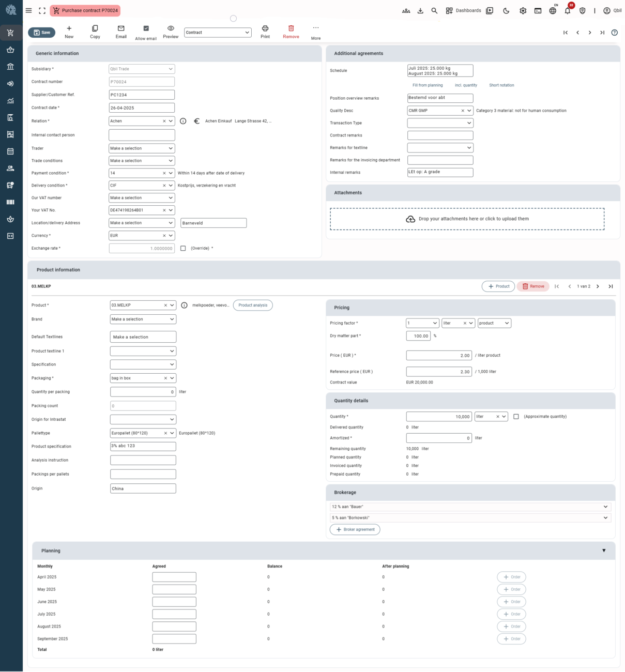Viewport: 625px width, 672px height.
Task: Open the Contract document type dropdown
Action: [218, 33]
